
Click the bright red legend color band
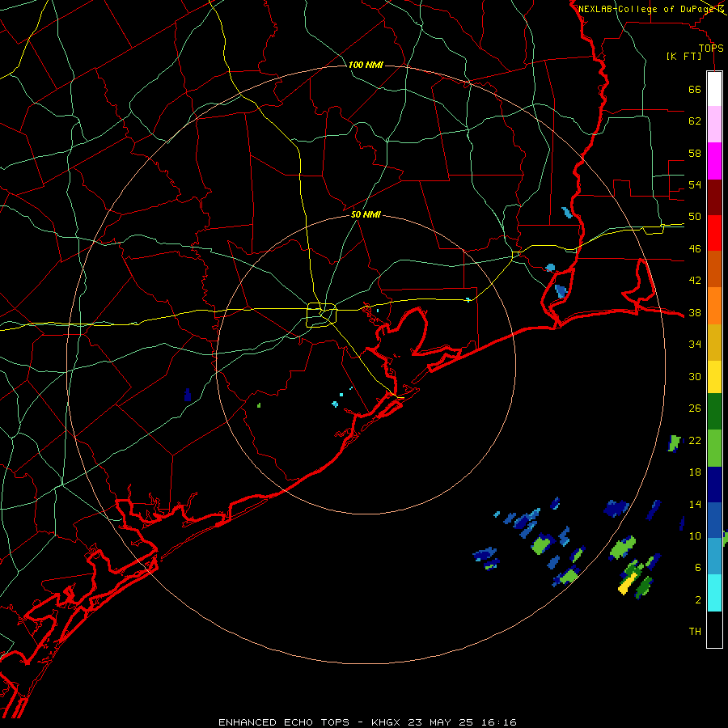[714, 233]
